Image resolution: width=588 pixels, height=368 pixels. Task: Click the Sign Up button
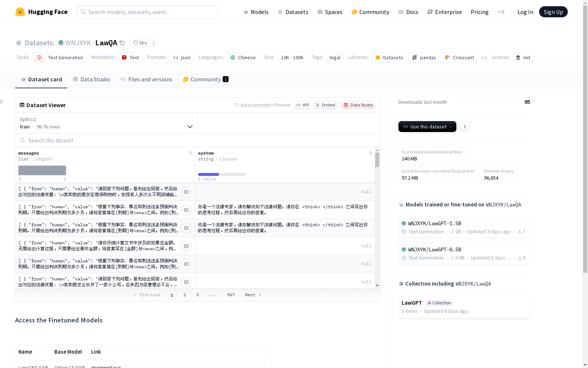click(x=553, y=12)
